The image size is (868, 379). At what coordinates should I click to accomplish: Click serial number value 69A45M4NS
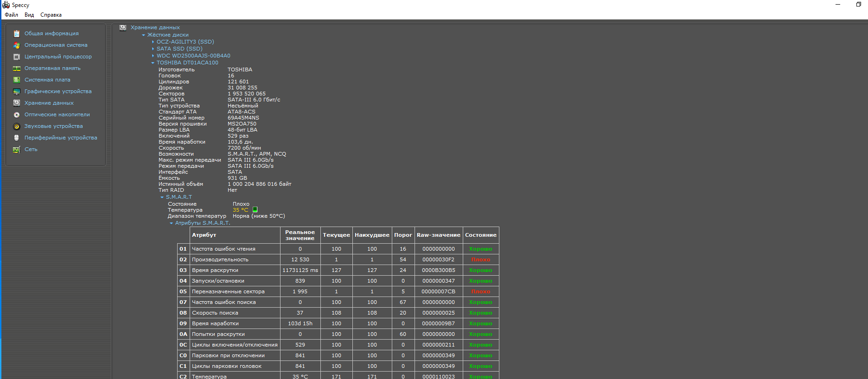(243, 118)
